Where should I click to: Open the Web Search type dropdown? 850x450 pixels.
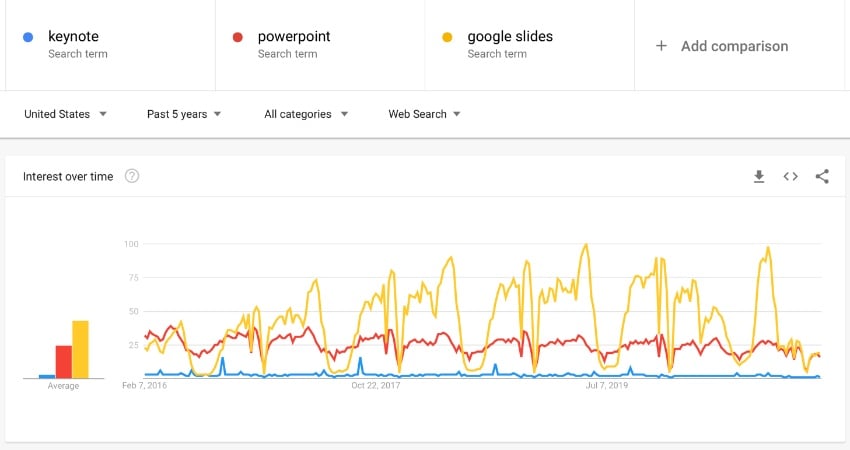[424, 114]
